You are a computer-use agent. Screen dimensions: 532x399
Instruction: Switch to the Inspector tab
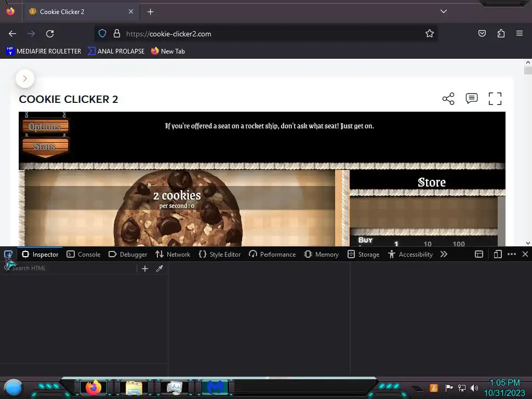40,254
